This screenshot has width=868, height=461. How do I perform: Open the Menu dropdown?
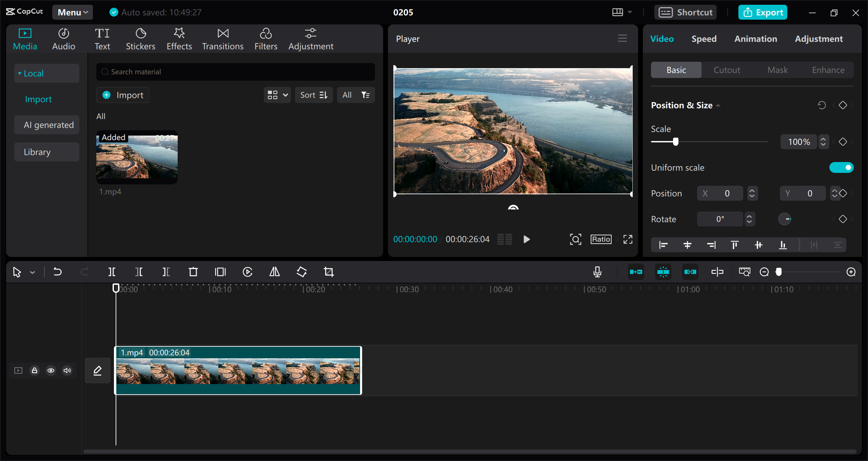click(x=72, y=12)
